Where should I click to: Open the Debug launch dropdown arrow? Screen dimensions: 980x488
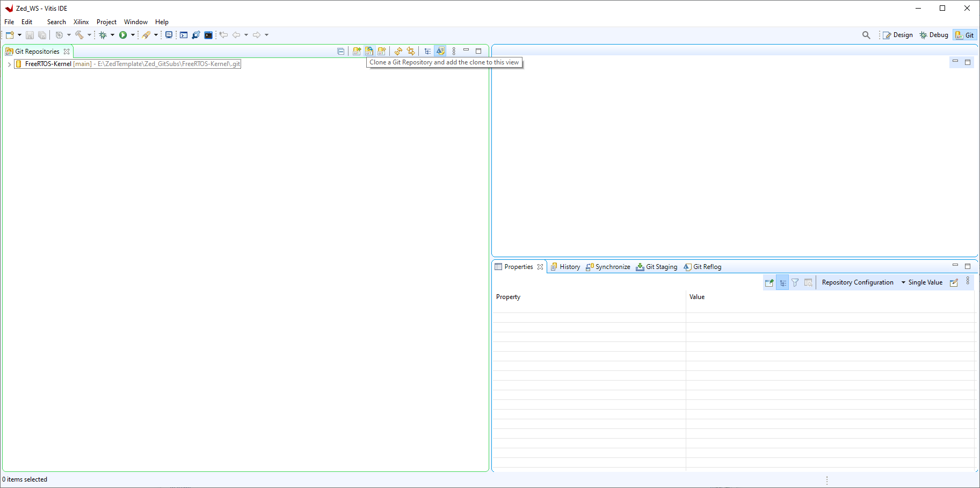pyautogui.click(x=112, y=35)
